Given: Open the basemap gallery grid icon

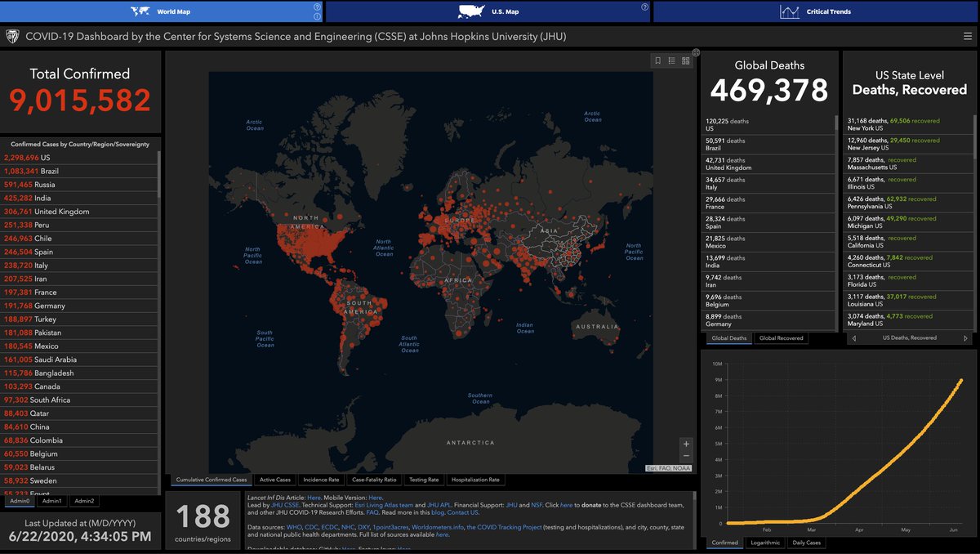Looking at the screenshot, I should point(685,60).
